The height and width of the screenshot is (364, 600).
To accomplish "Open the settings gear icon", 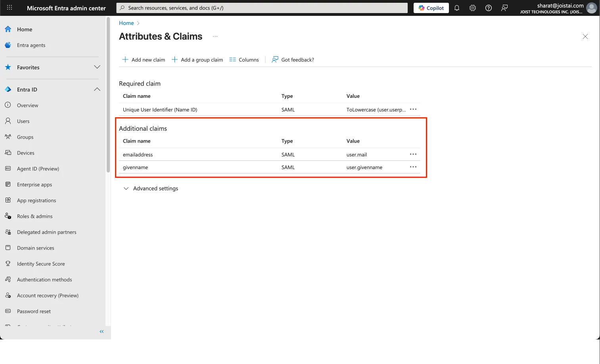I will [473, 8].
